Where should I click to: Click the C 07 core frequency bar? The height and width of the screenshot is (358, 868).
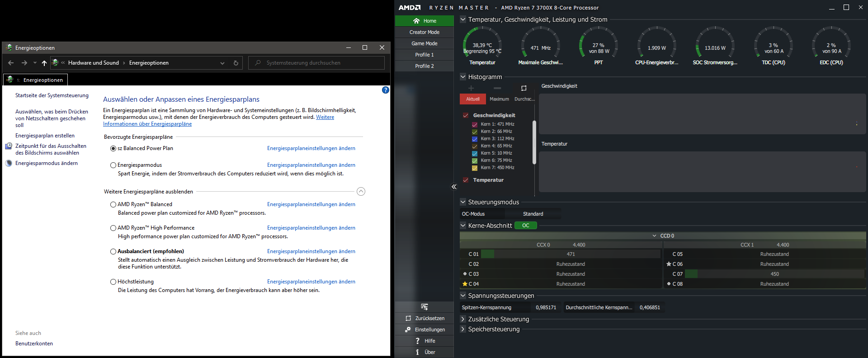click(774, 274)
